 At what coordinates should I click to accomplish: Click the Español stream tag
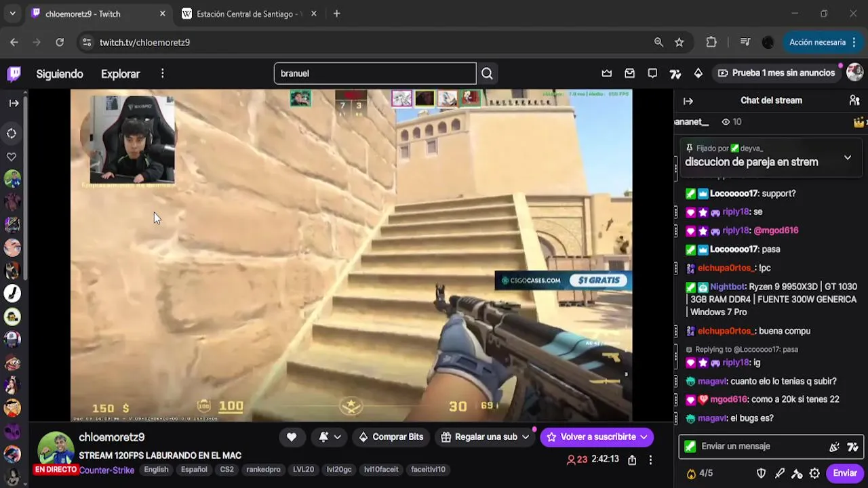point(194,470)
